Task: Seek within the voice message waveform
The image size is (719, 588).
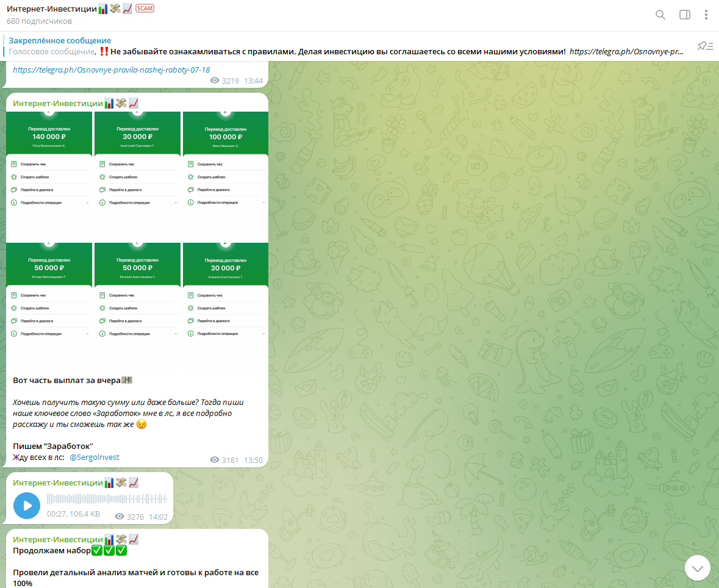Action: point(107,500)
